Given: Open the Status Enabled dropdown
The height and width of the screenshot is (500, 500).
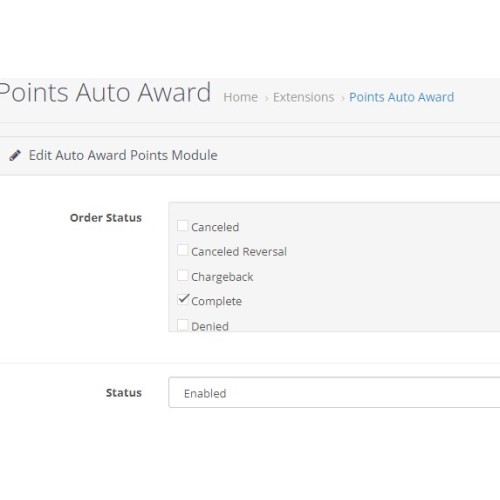Looking at the screenshot, I should (334, 393).
